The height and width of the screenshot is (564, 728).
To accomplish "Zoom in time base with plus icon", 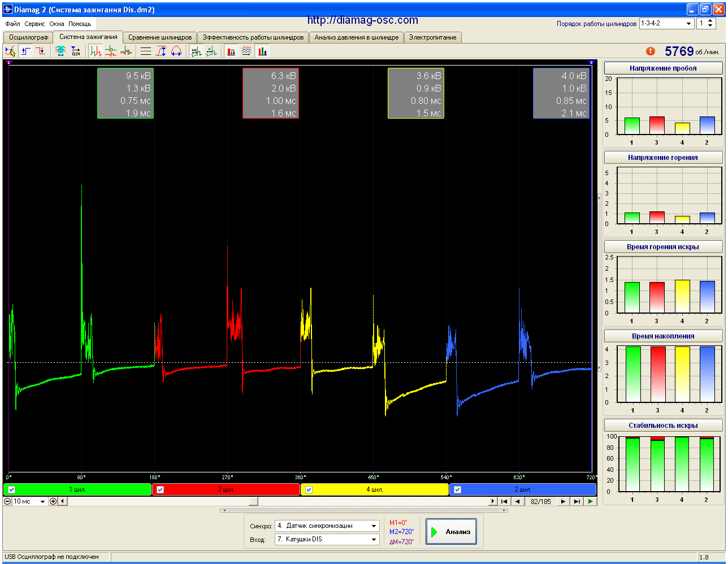I will pyautogui.click(x=53, y=501).
